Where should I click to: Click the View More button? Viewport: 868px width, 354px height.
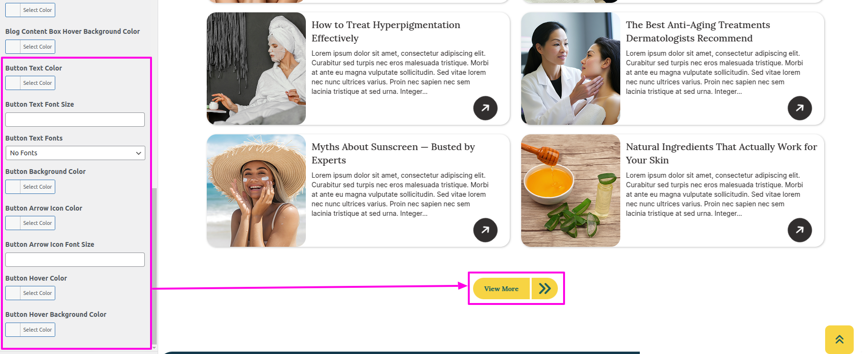(x=501, y=288)
